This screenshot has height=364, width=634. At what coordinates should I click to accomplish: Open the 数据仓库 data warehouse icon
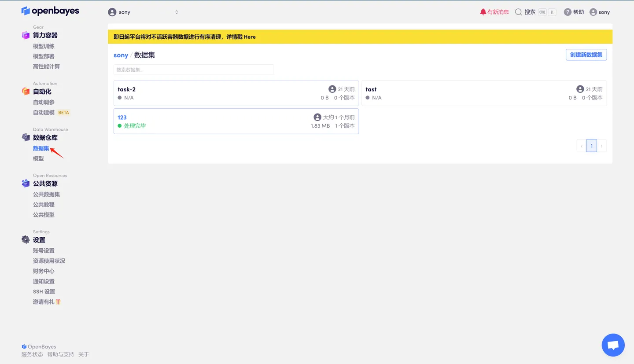pos(26,137)
